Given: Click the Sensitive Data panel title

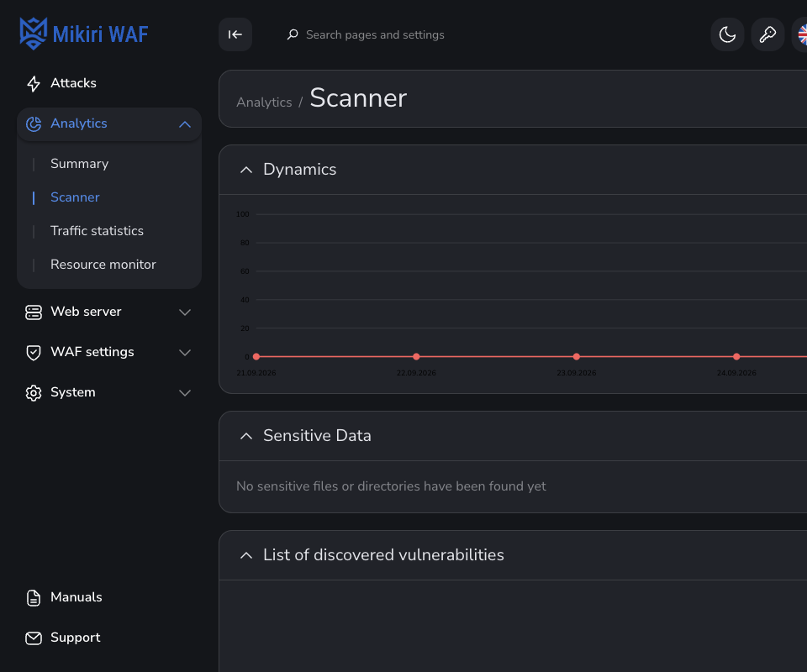Looking at the screenshot, I should 317,435.
